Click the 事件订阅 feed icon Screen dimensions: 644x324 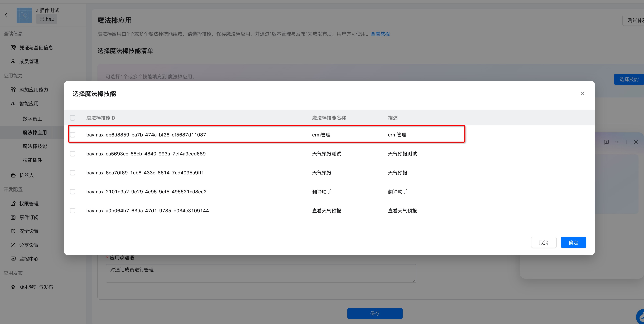coord(13,217)
